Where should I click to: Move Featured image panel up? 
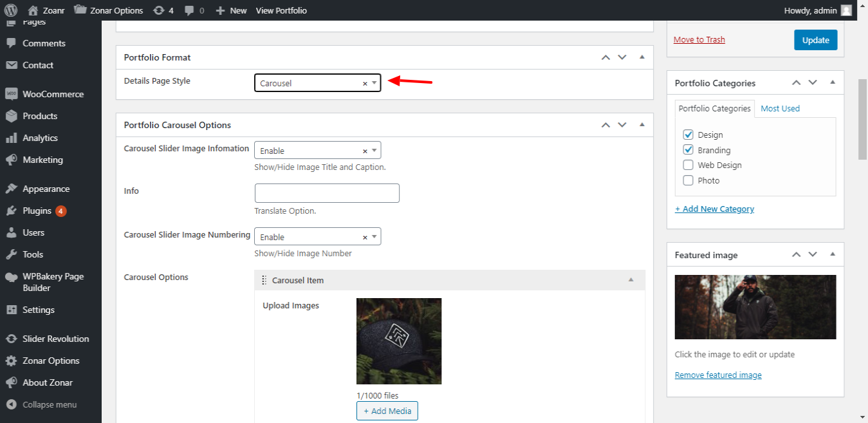[x=797, y=254]
